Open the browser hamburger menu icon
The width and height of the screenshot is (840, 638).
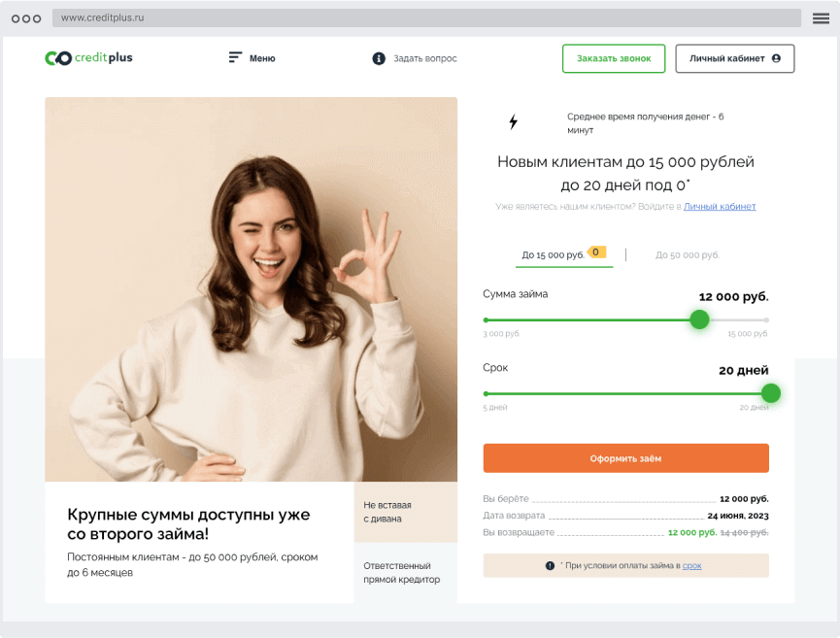click(821, 18)
